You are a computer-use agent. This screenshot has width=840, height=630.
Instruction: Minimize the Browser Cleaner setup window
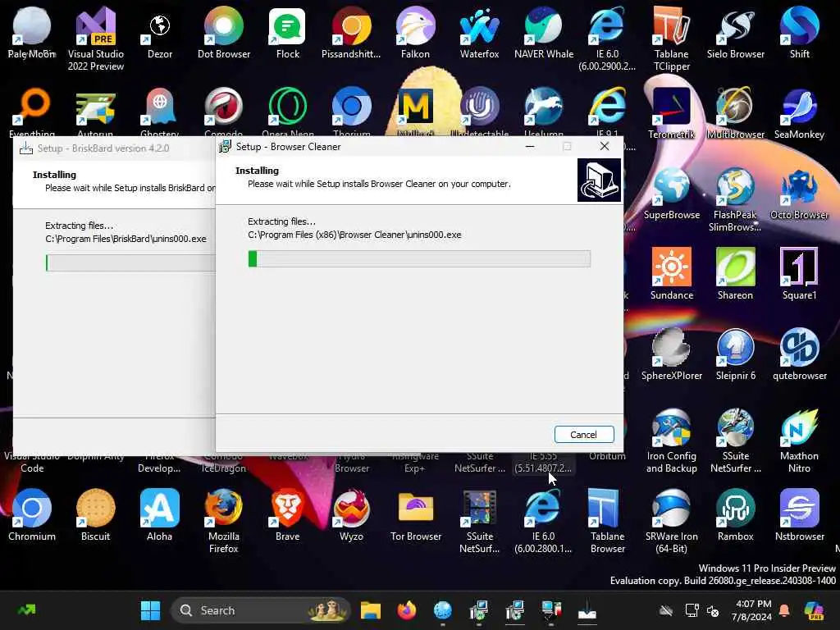pyautogui.click(x=530, y=146)
